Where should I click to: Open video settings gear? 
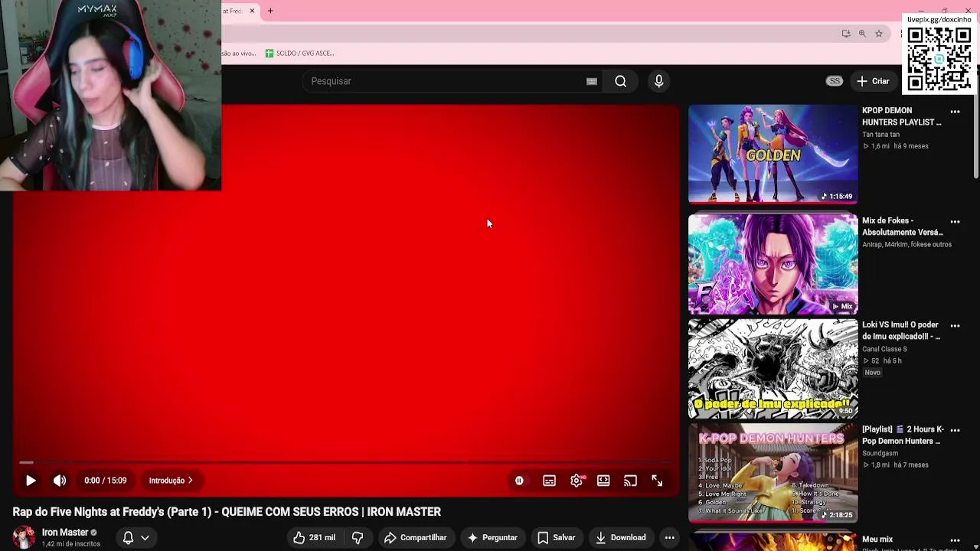click(x=577, y=481)
